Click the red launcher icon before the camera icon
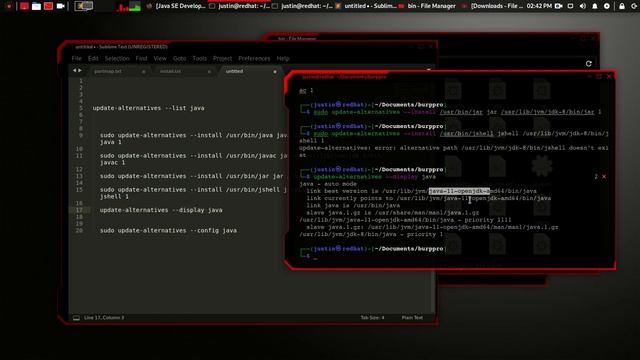The image size is (640, 360). pyautogui.click(x=49, y=6)
